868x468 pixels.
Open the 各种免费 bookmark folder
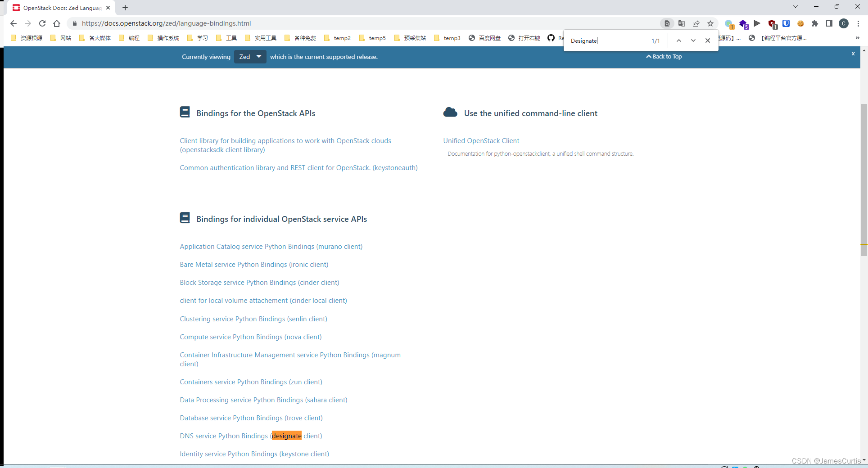click(x=300, y=38)
